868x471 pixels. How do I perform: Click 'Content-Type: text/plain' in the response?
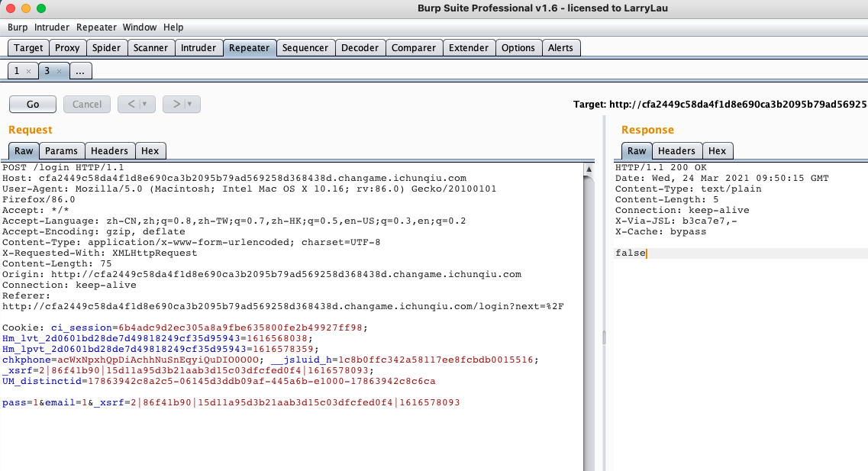(688, 189)
